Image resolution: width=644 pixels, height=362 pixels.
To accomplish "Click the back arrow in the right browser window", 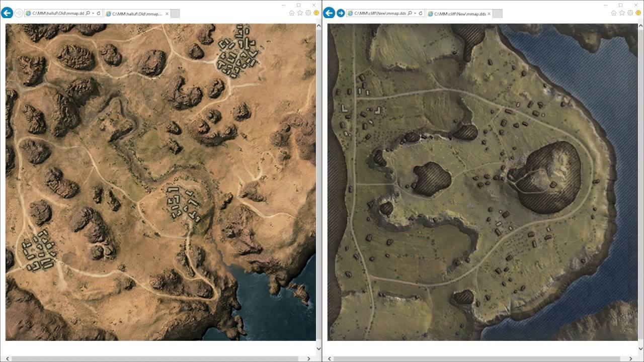I will [329, 13].
